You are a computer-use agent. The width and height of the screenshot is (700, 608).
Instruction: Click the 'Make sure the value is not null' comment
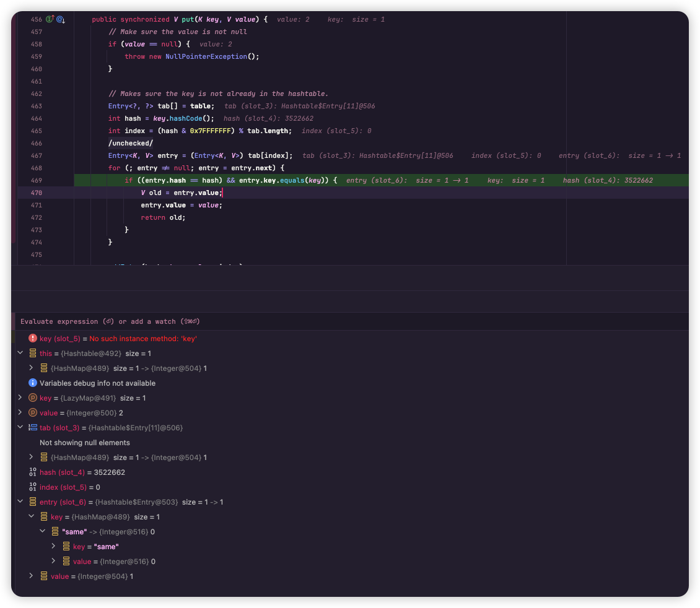point(177,32)
